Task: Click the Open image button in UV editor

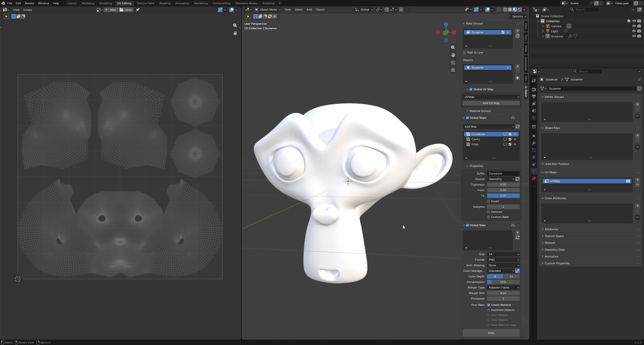Action: point(126,10)
